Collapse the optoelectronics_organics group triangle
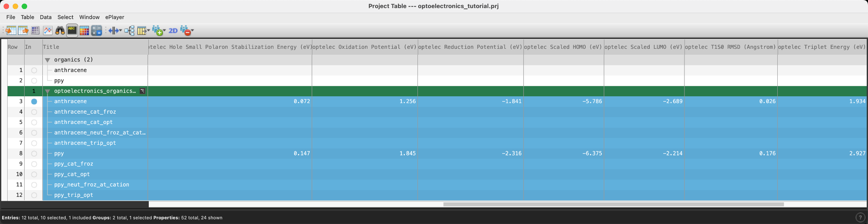868x224 pixels. coord(47,91)
